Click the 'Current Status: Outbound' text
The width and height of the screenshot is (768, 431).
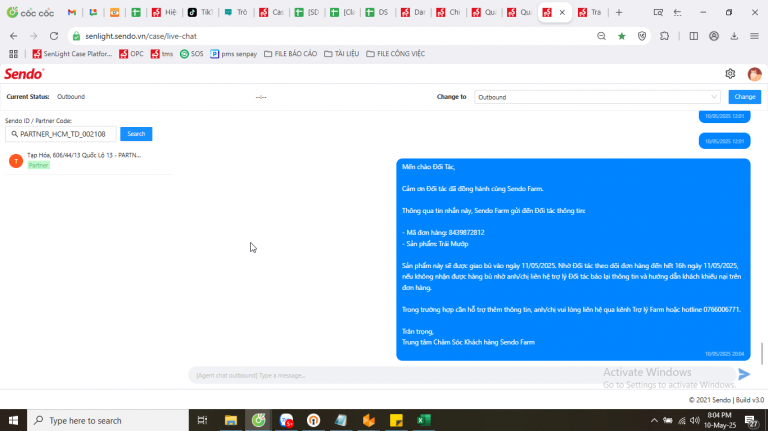[46, 96]
